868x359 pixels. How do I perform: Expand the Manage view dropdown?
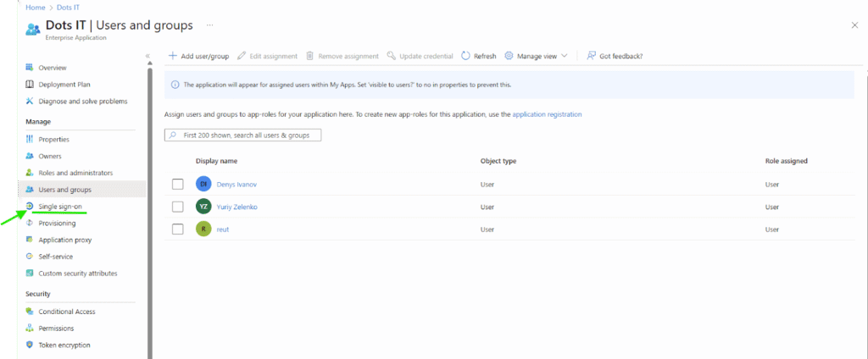pyautogui.click(x=536, y=56)
